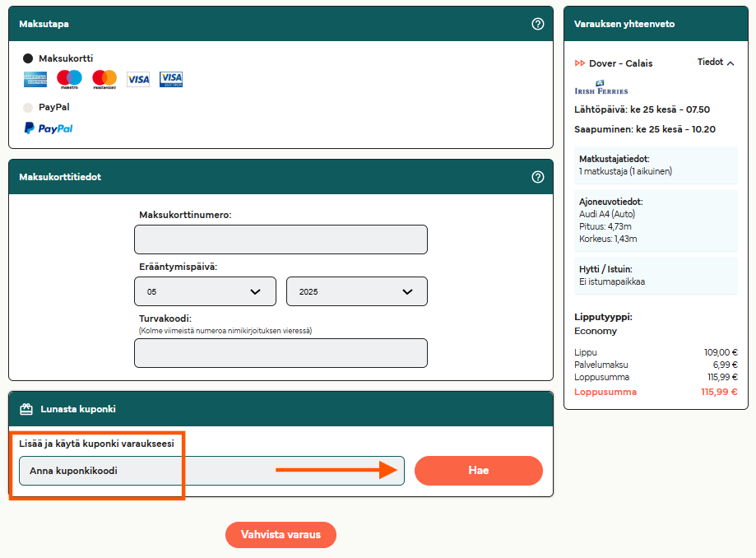Collapse the Tiedot details section
756x558 pixels.
[x=716, y=63]
